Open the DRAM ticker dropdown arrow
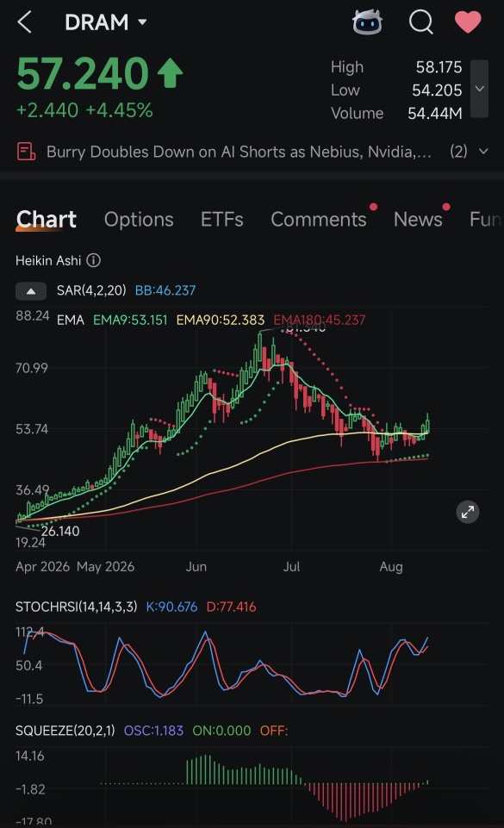Image resolution: width=504 pixels, height=828 pixels. click(x=142, y=22)
